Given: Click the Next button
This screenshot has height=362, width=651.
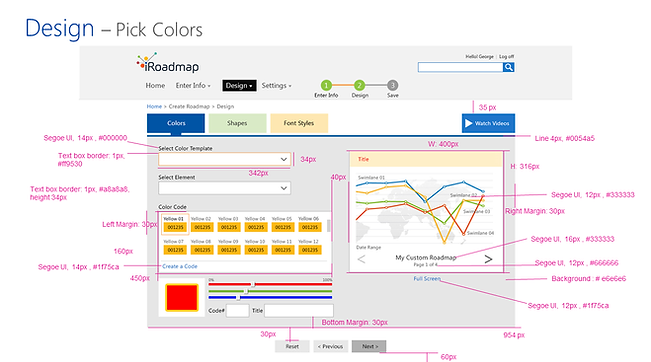Looking at the screenshot, I should (x=369, y=346).
